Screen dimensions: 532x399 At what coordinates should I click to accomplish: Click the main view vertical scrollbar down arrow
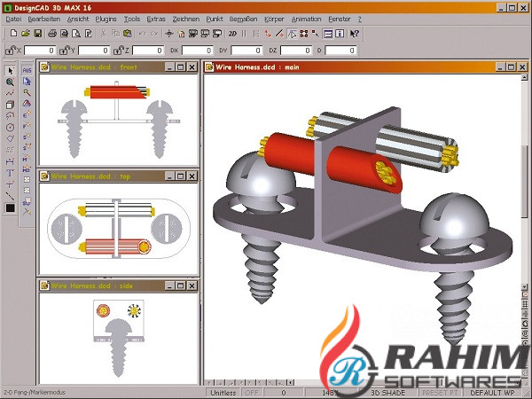(x=524, y=286)
